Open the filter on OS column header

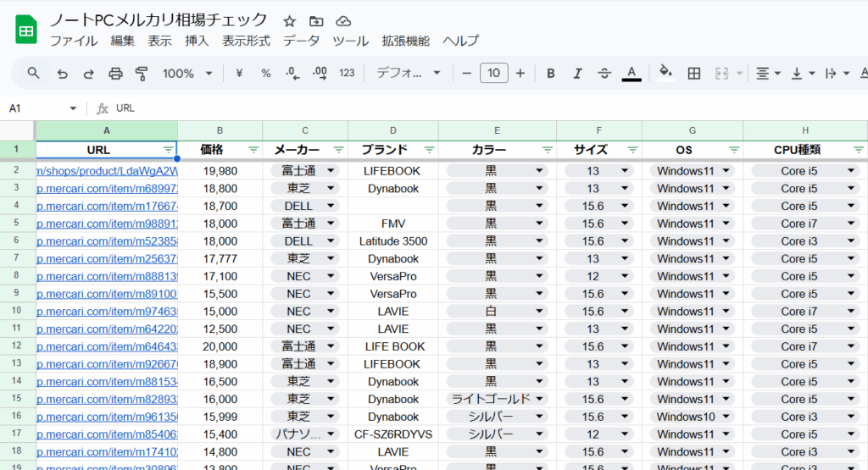click(734, 150)
